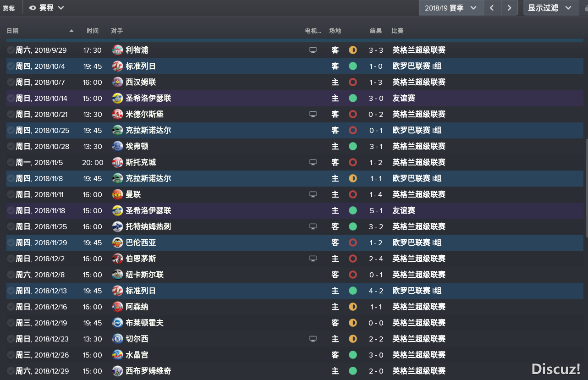Click the Valencia (巴伦西亚) club badge
This screenshot has height=380, width=588.
coord(118,242)
